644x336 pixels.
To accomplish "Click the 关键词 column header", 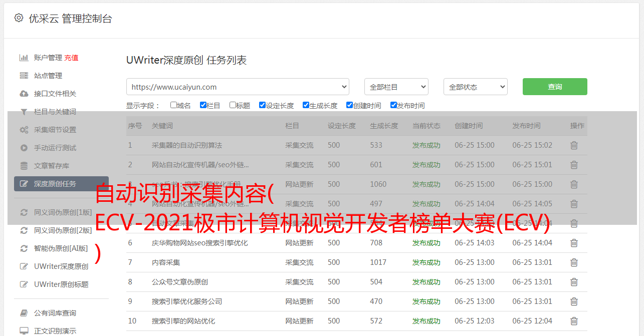I will 162,126.
